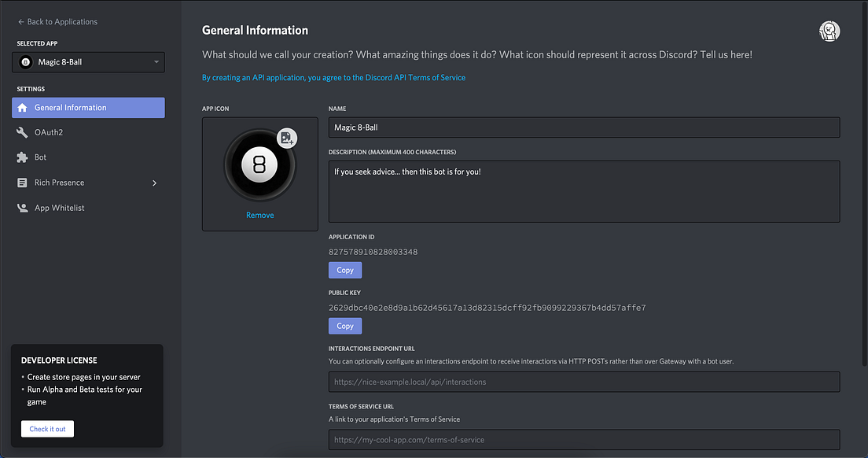
Task: Copy the Public Key
Action: click(345, 327)
